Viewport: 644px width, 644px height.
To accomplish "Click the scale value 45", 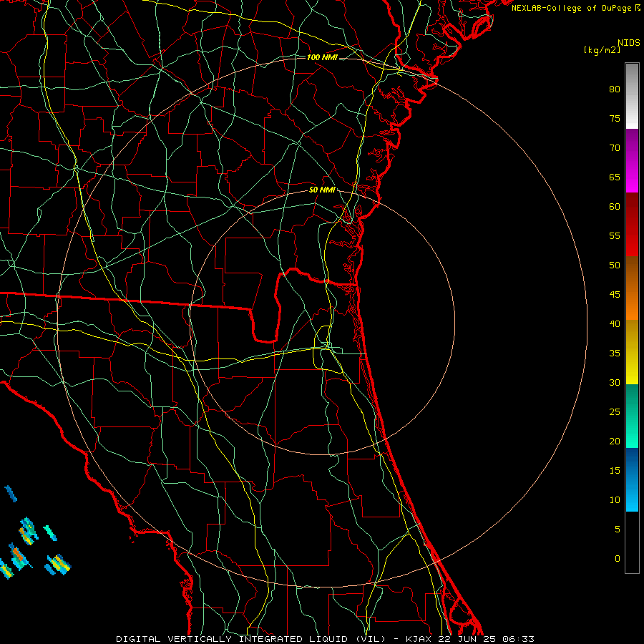I will pyautogui.click(x=615, y=295).
